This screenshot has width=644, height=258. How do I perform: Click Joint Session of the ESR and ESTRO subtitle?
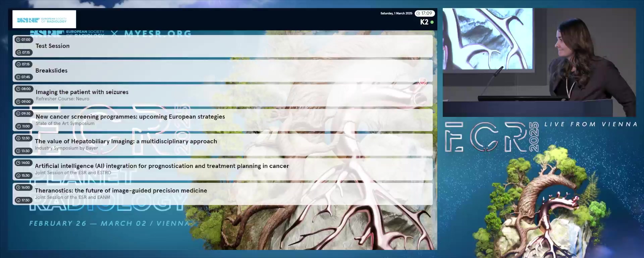[73, 173]
